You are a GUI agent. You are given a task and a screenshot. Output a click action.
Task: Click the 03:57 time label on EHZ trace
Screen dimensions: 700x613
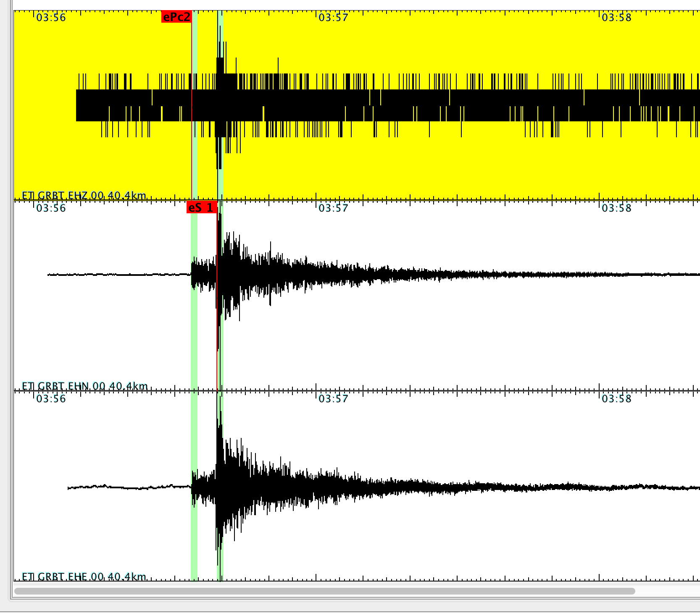333,18
